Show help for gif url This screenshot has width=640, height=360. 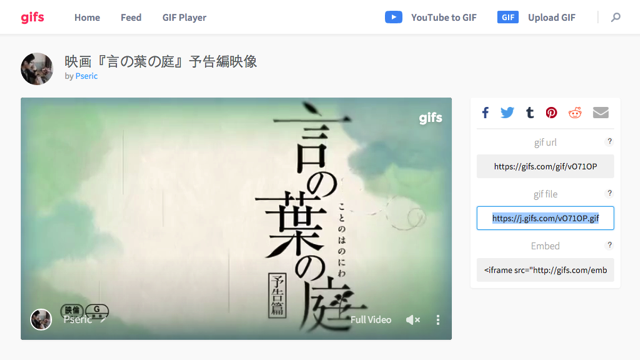pyautogui.click(x=609, y=141)
